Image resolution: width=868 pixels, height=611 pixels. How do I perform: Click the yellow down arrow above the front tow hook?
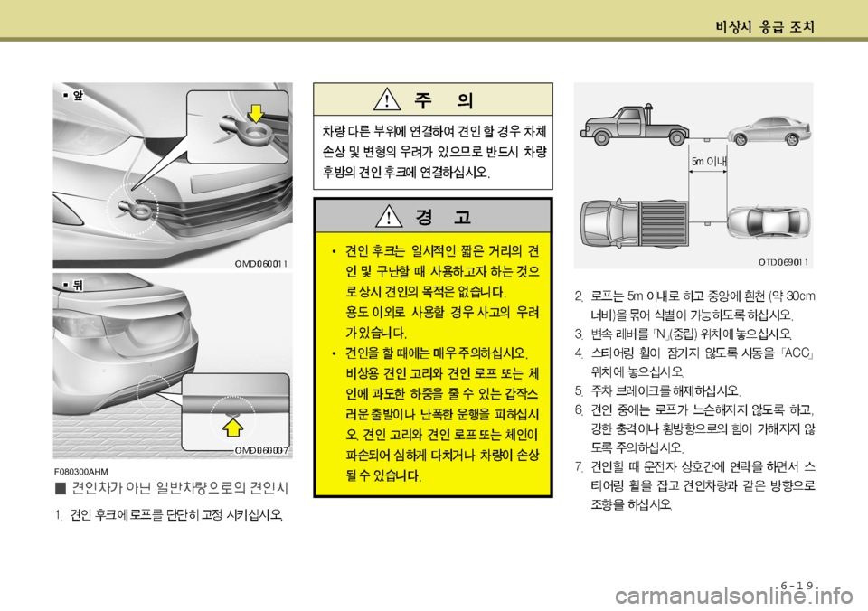click(256, 113)
